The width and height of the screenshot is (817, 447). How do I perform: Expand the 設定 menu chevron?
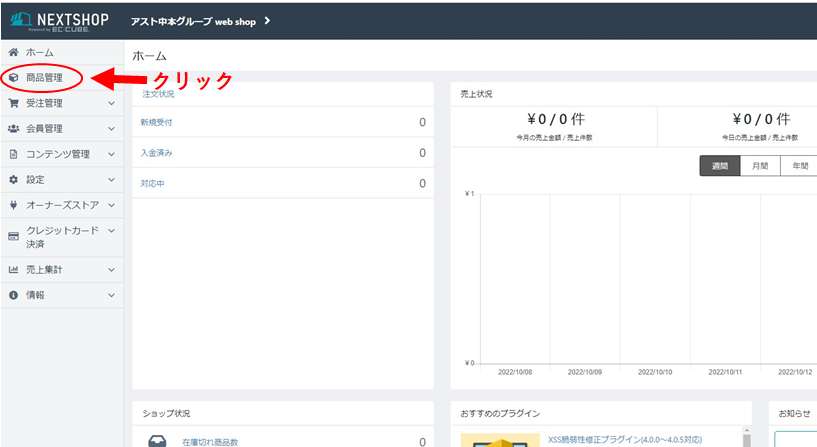pos(111,180)
